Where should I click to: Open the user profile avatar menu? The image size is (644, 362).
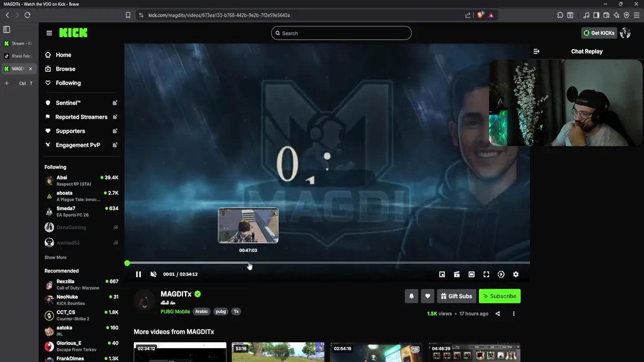(x=625, y=33)
